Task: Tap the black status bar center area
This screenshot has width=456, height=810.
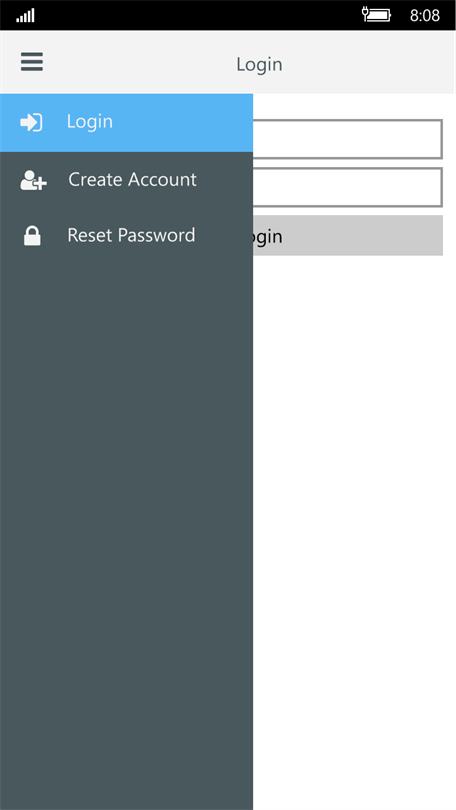Action: (198, 15)
